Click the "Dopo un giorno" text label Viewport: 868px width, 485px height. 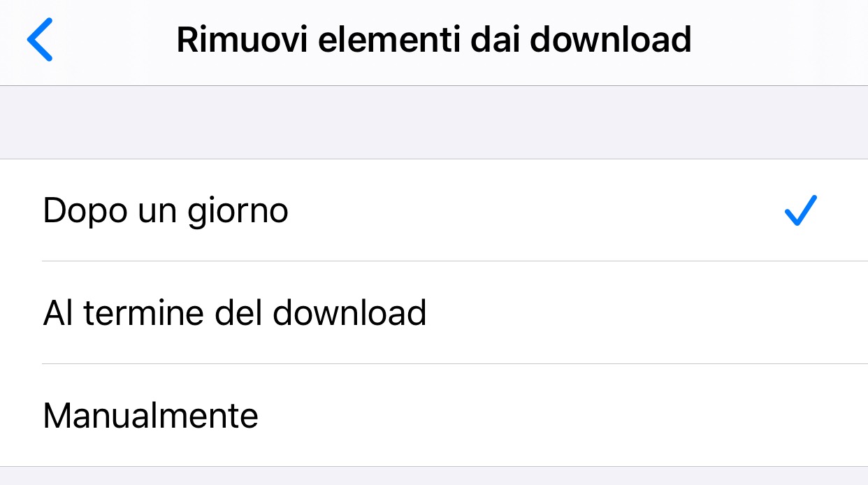click(x=166, y=210)
